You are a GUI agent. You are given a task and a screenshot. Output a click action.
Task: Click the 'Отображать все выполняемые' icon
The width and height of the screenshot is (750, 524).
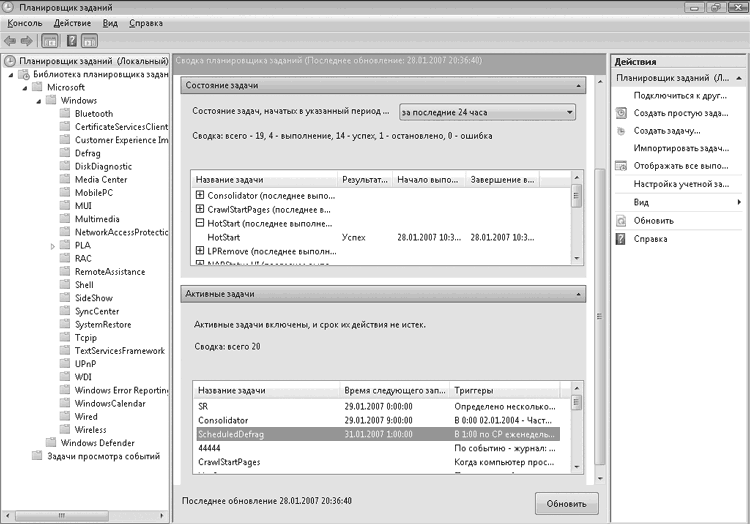point(621,167)
